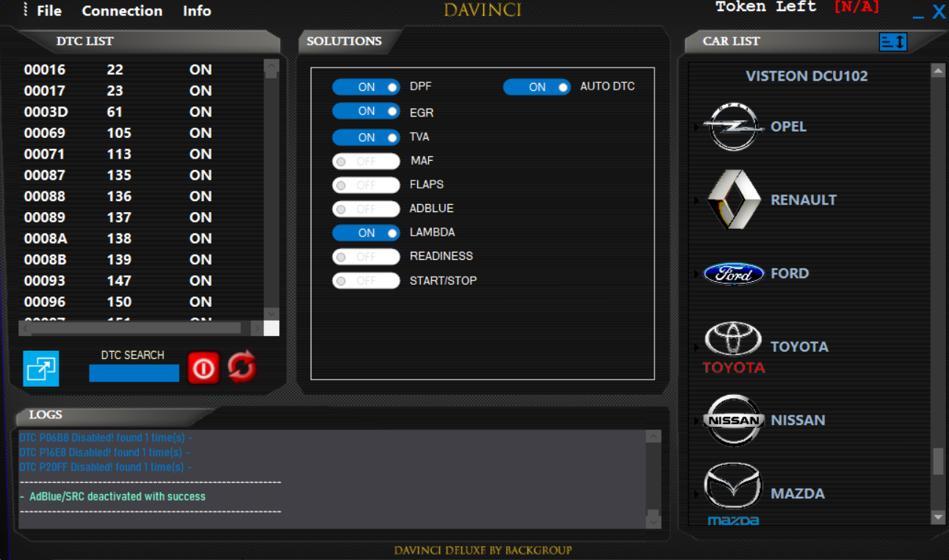Click the red refresh arrows icon
The image size is (949, 560).
242,367
